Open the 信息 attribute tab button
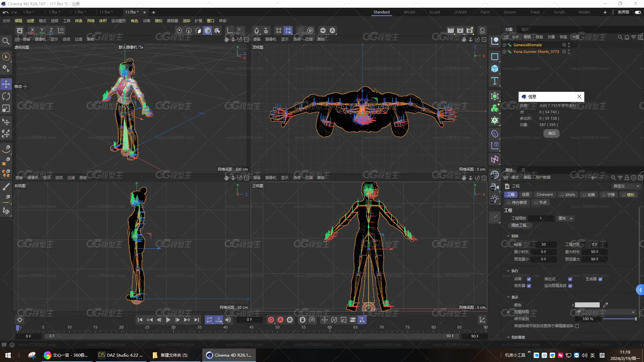This screenshot has width=644, height=362. [525, 194]
